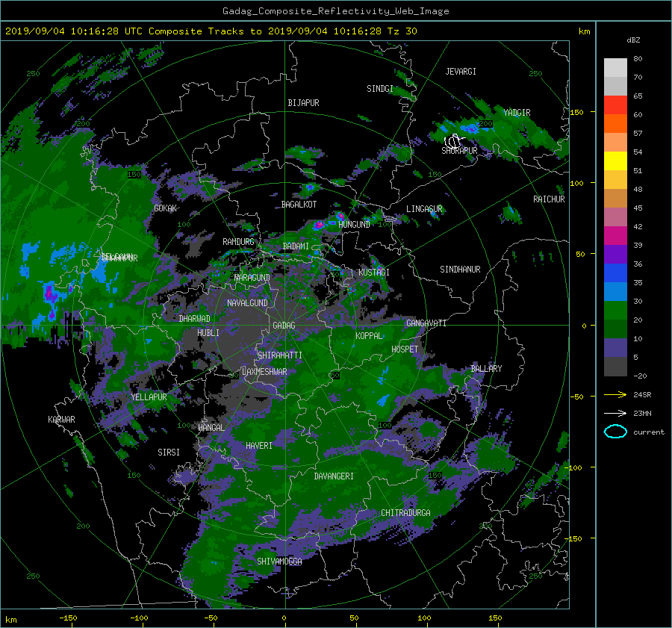
Task: Click the white storm track marker near SHORAPUR
Action: click(454, 140)
